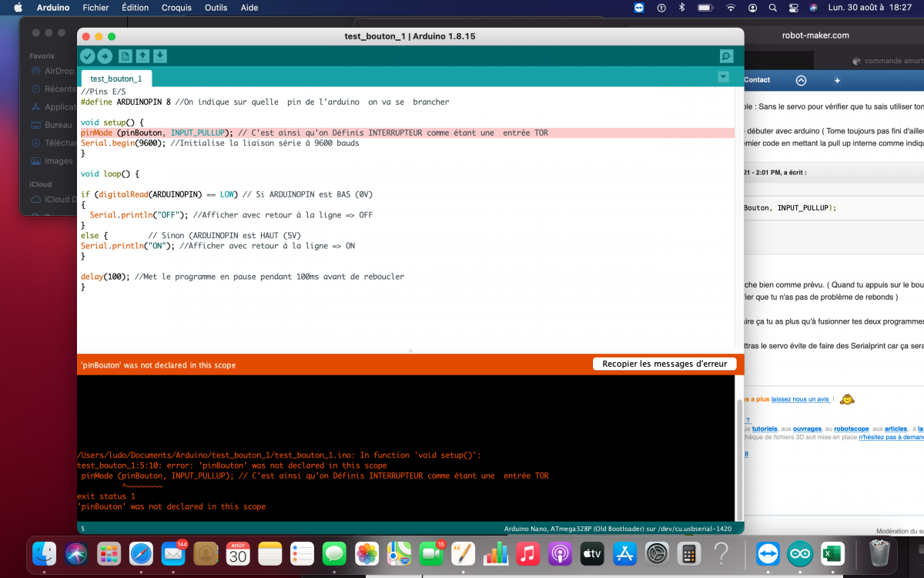The width and height of the screenshot is (924, 578).
Task: Click the circled up-arrow icon on robot-maker page
Action: pyautogui.click(x=801, y=80)
